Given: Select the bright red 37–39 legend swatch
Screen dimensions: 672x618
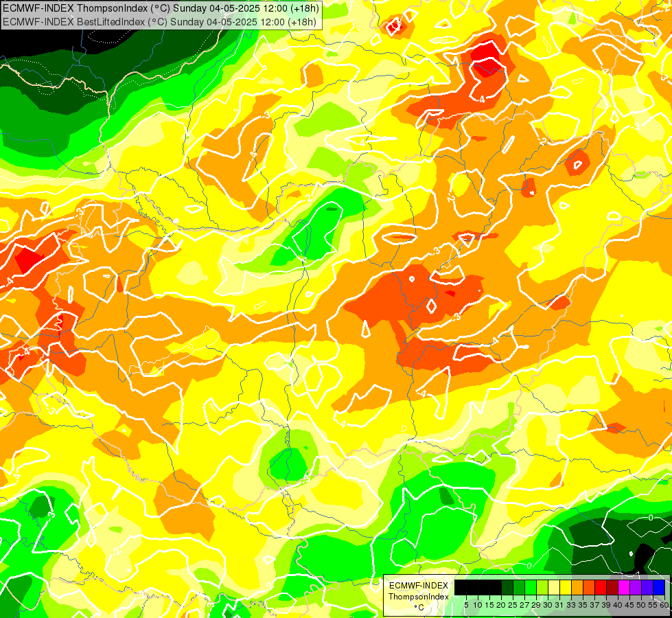Looking at the screenshot, I should 601,588.
